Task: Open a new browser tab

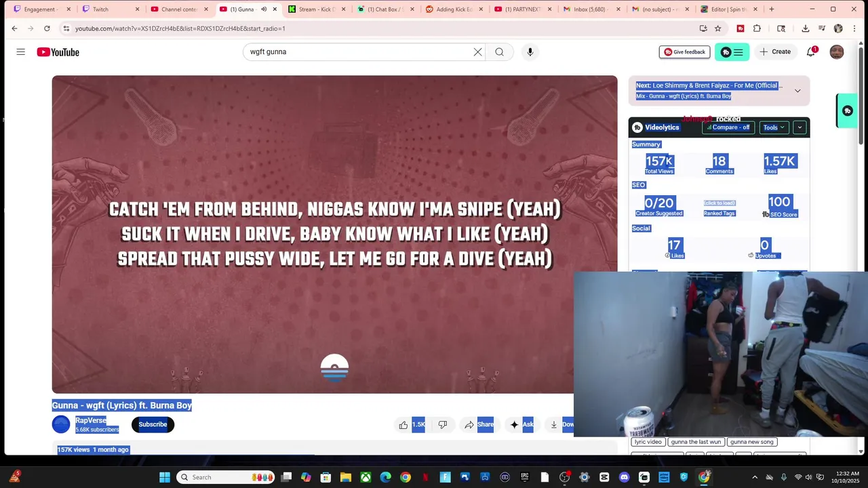Action: (x=772, y=9)
